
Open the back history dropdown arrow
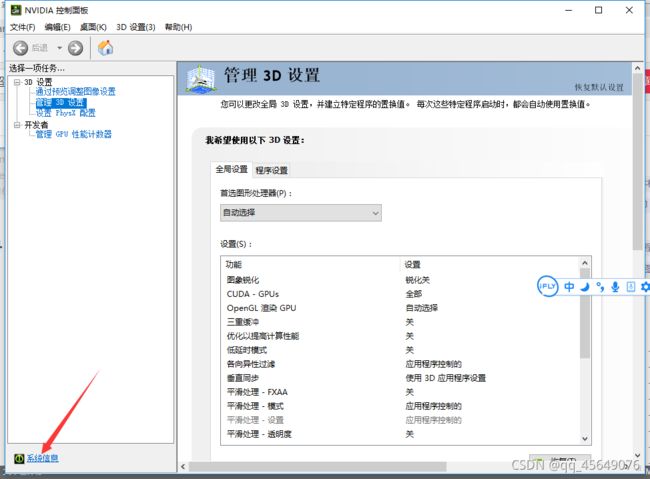[59, 48]
